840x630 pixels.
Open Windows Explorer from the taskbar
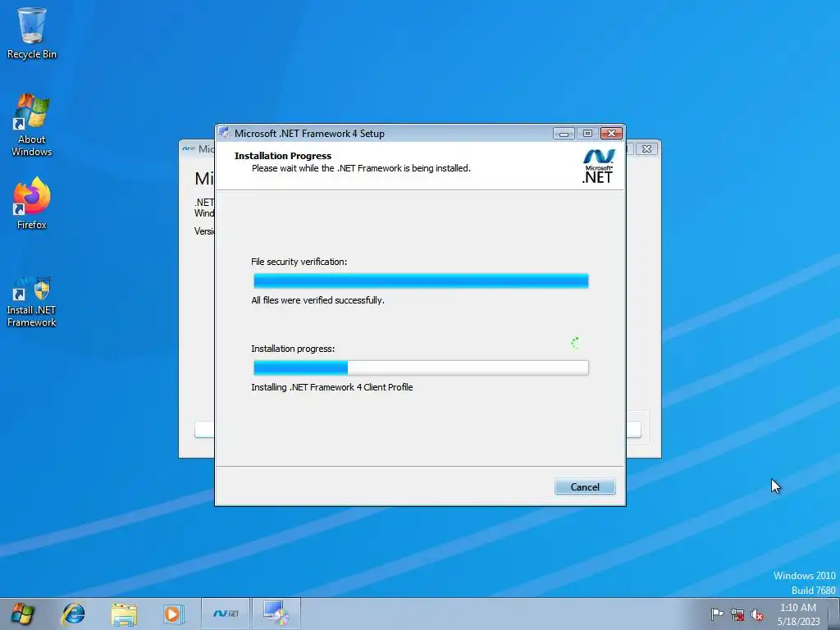coord(124,614)
